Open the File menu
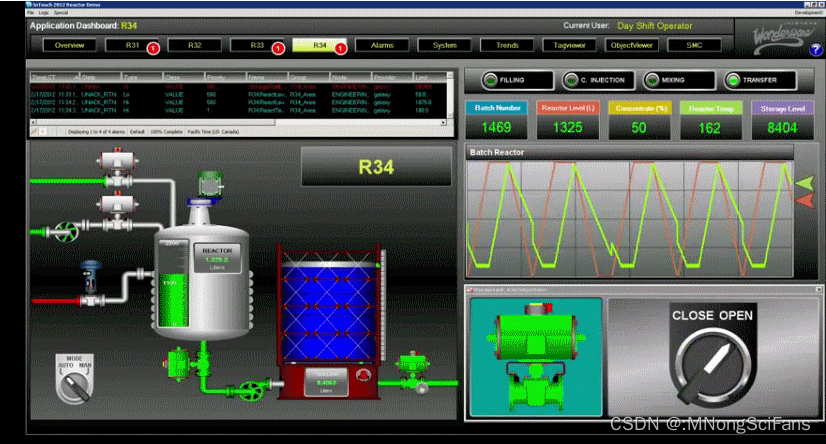The image size is (826, 444). click(31, 13)
